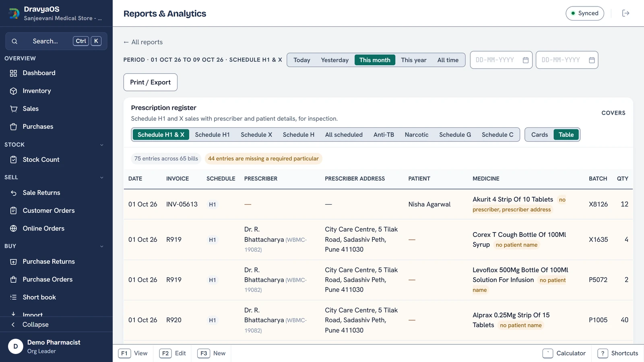The image size is (644, 362).
Task: Go back to All reports
Action: pos(143,42)
